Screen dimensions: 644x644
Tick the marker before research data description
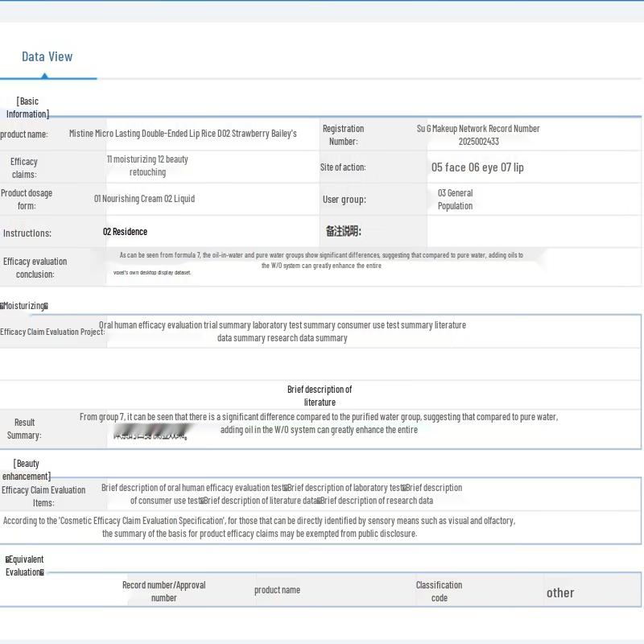(x=320, y=501)
